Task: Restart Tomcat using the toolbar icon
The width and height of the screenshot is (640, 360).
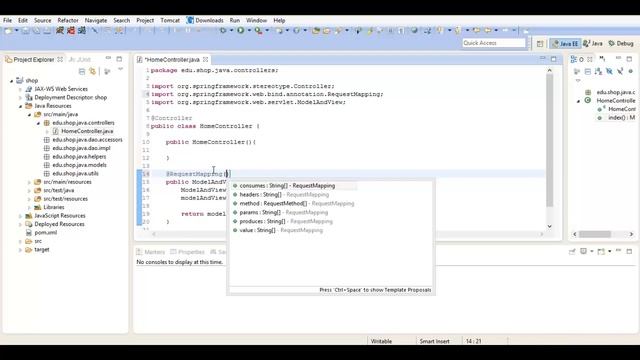Action: 82,30
